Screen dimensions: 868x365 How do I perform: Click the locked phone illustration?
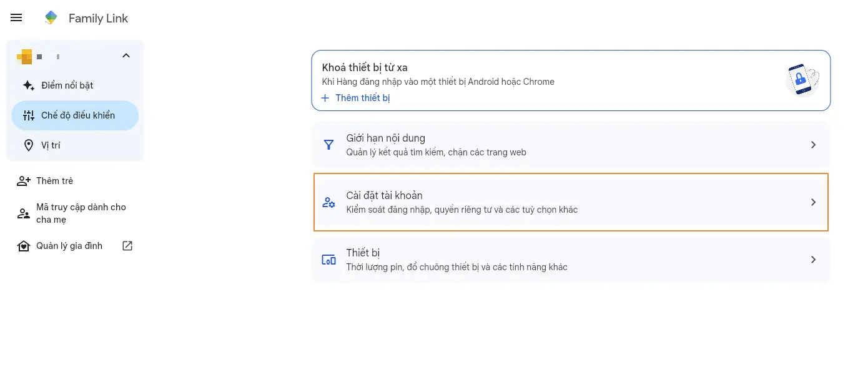click(802, 79)
